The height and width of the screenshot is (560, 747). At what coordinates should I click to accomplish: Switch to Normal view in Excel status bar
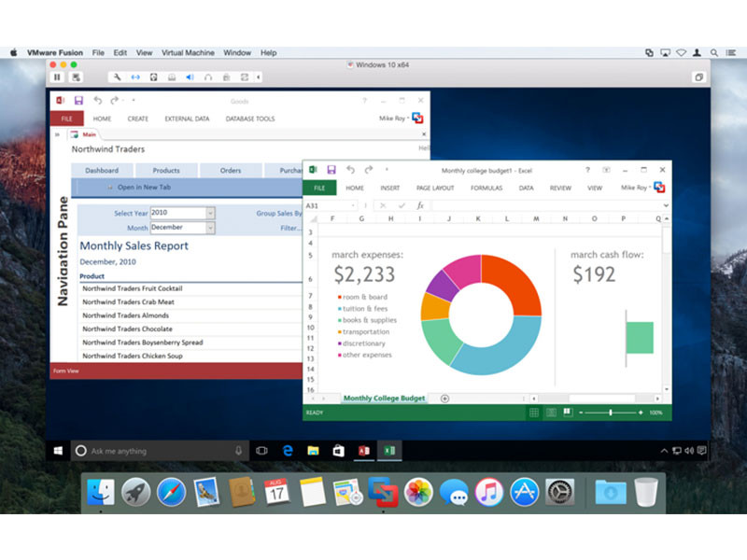534,413
